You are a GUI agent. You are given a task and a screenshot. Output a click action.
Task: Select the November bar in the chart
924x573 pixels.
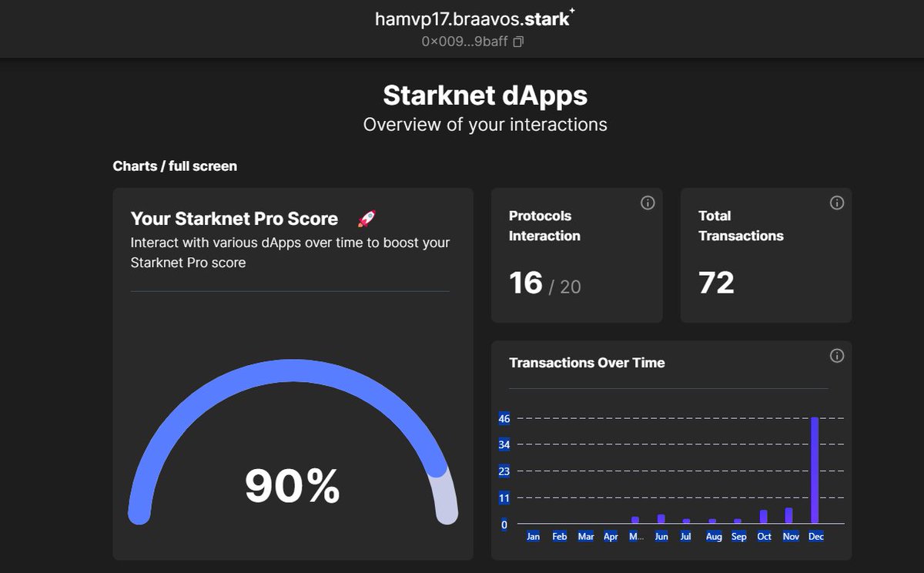tap(789, 516)
